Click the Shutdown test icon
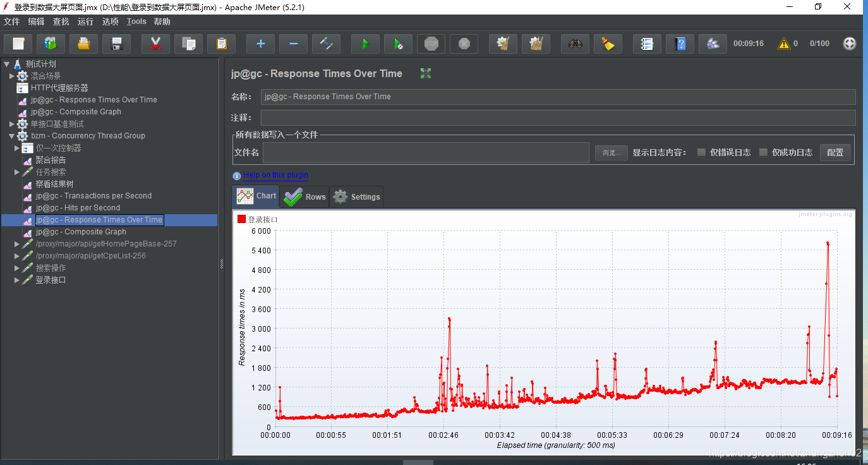 (464, 44)
